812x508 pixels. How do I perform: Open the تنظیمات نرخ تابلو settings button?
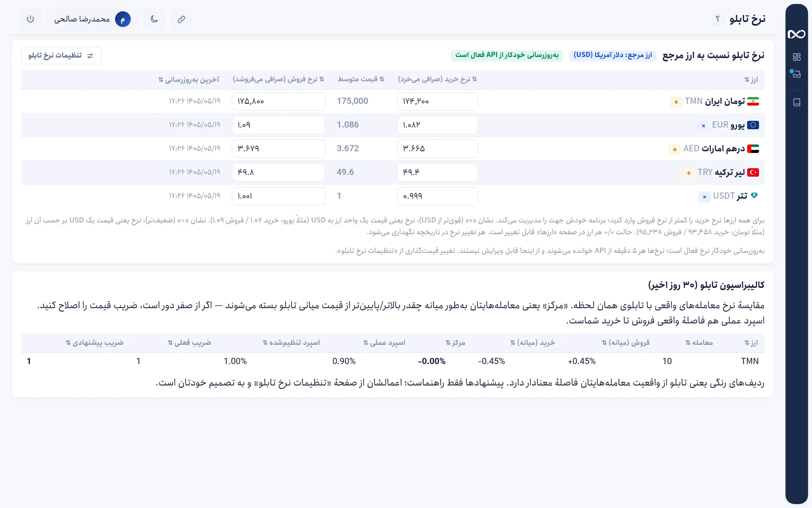tap(61, 55)
